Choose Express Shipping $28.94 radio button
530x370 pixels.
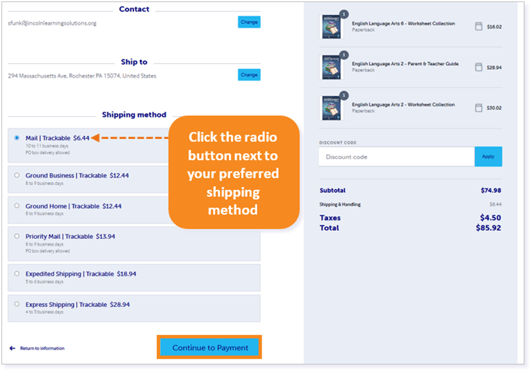point(17,304)
